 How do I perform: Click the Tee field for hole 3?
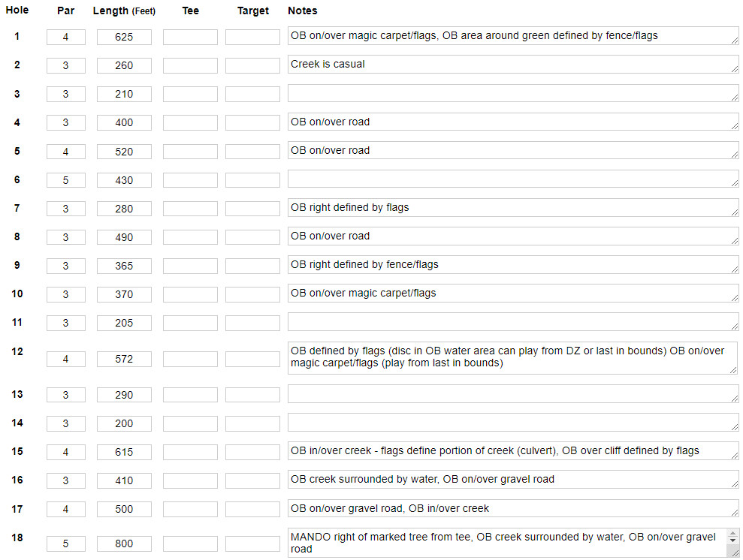point(191,94)
